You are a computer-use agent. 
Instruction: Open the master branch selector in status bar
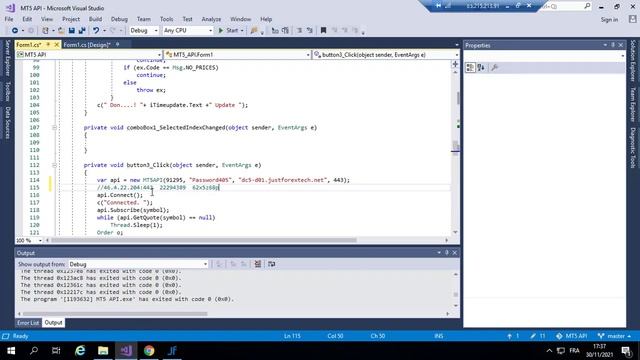pyautogui.click(x=614, y=336)
